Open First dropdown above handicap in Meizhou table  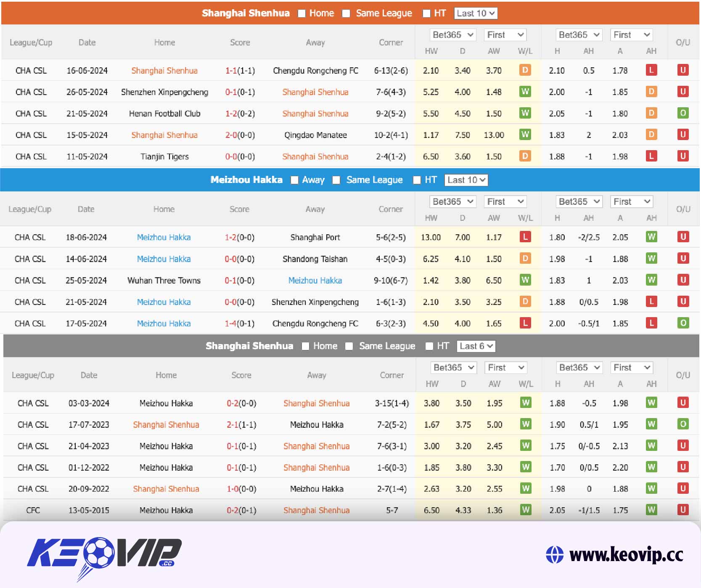pos(631,202)
